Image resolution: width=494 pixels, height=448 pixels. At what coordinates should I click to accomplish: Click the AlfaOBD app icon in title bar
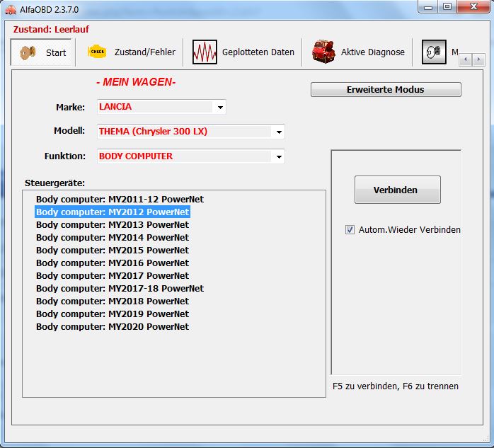10,7
